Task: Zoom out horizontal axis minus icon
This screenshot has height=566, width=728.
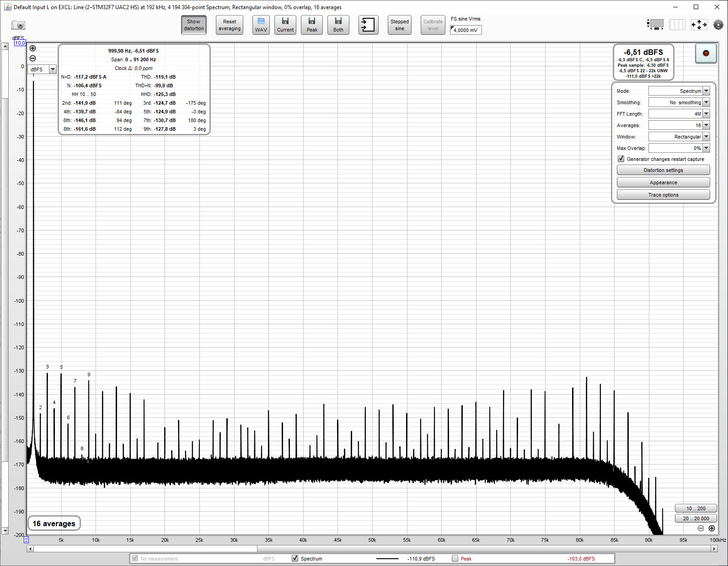Action: pyautogui.click(x=701, y=529)
